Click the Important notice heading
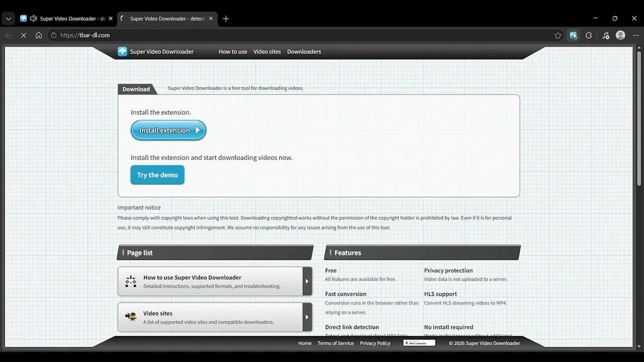This screenshot has height=362, width=644. [x=139, y=208]
